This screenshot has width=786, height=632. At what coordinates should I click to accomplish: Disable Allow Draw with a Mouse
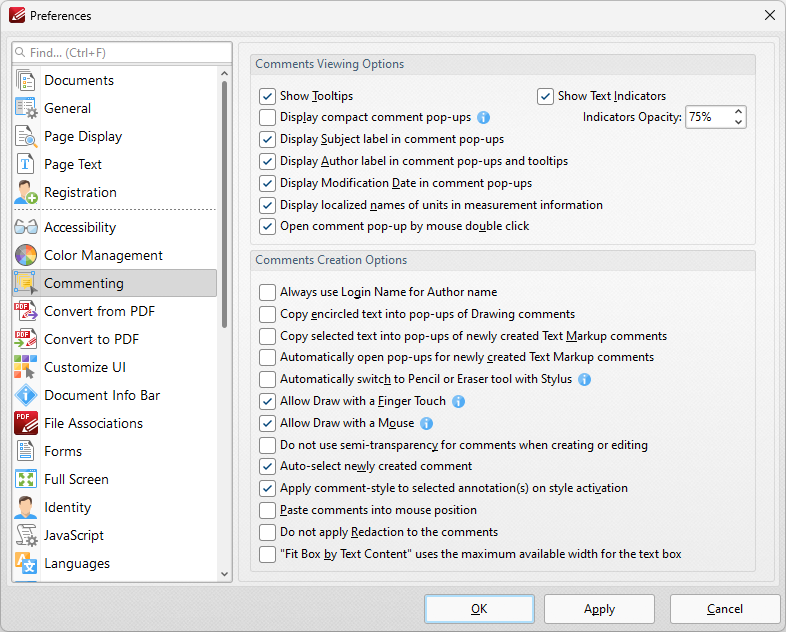267,424
